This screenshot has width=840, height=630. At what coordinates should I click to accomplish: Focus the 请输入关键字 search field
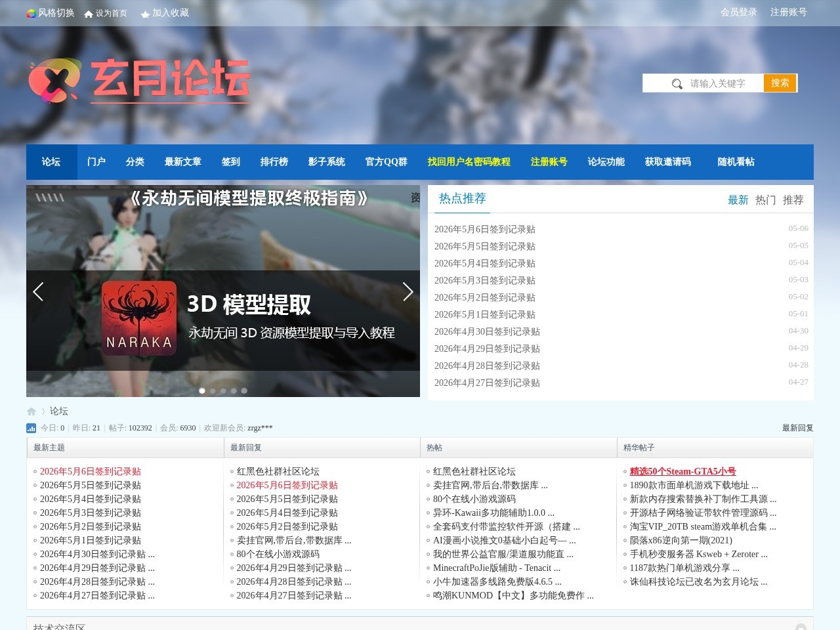point(718,83)
